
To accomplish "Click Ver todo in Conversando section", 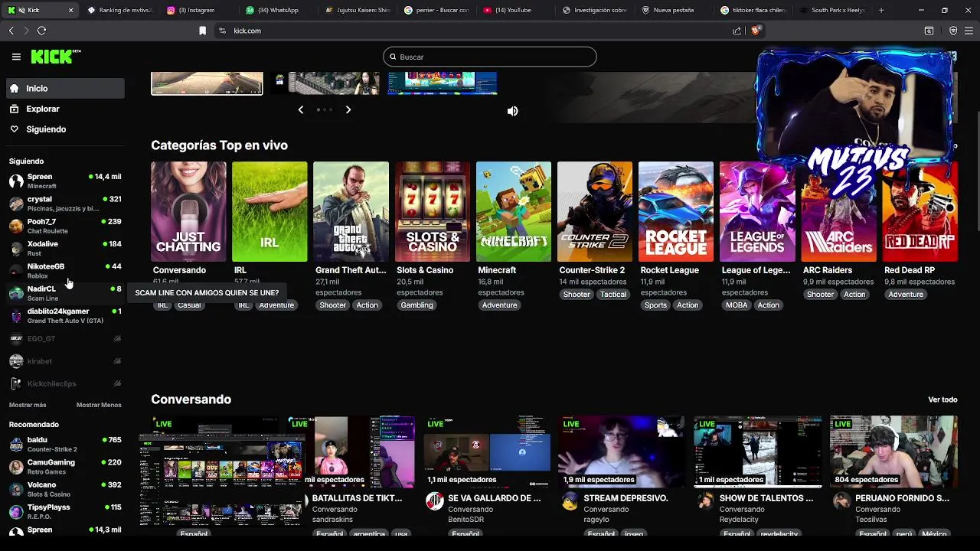I will point(942,399).
